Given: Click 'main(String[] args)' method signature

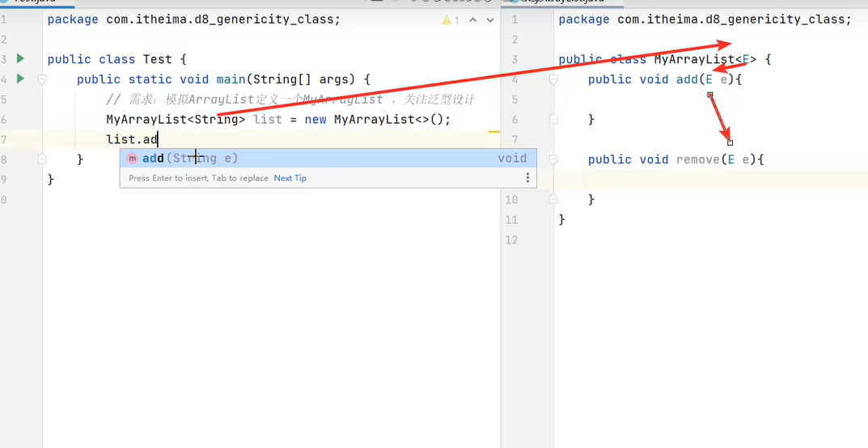Looking at the screenshot, I should 285,79.
